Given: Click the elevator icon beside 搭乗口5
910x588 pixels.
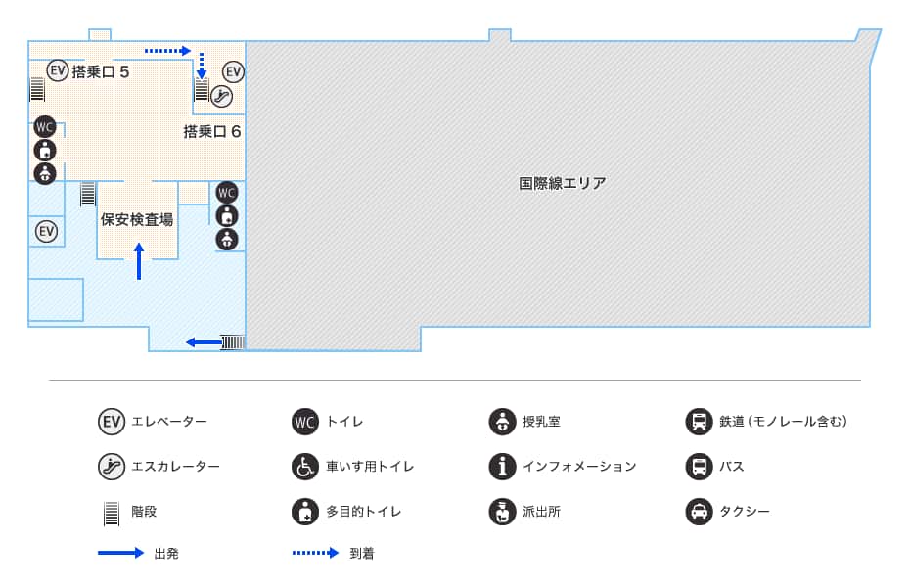Looking at the screenshot, I should (58, 70).
